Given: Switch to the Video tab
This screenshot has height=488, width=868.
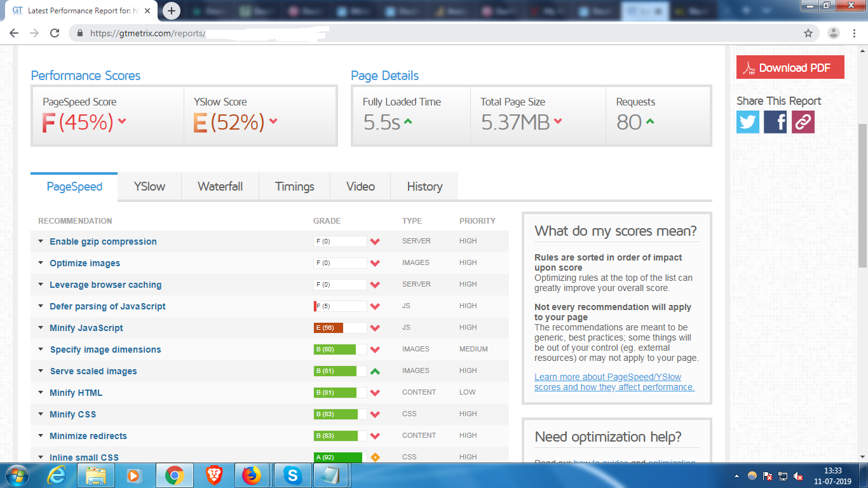Looking at the screenshot, I should point(360,187).
